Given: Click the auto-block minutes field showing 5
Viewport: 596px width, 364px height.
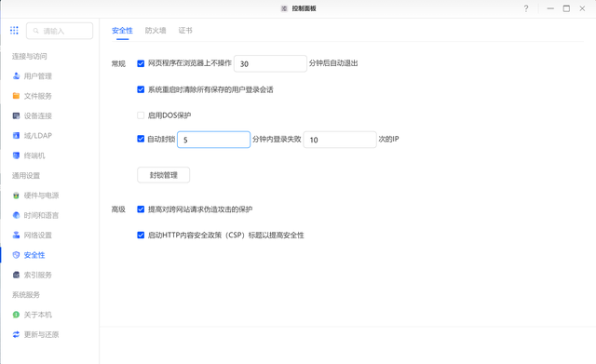Looking at the screenshot, I should point(213,140).
